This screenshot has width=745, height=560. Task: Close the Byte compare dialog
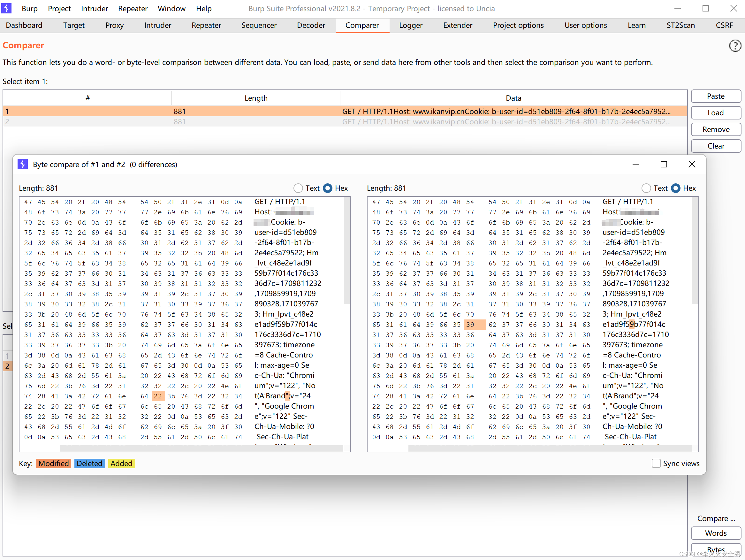pyautogui.click(x=692, y=165)
